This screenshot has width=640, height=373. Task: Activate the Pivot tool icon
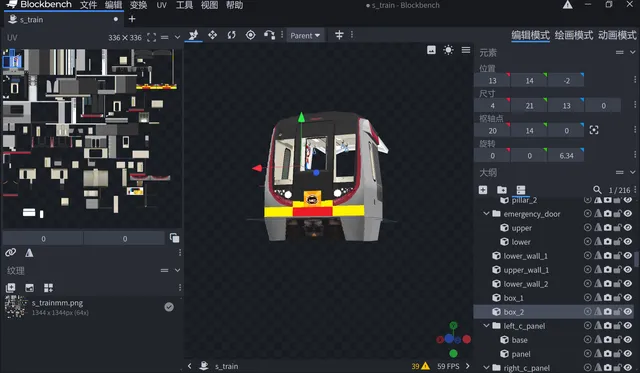point(251,35)
